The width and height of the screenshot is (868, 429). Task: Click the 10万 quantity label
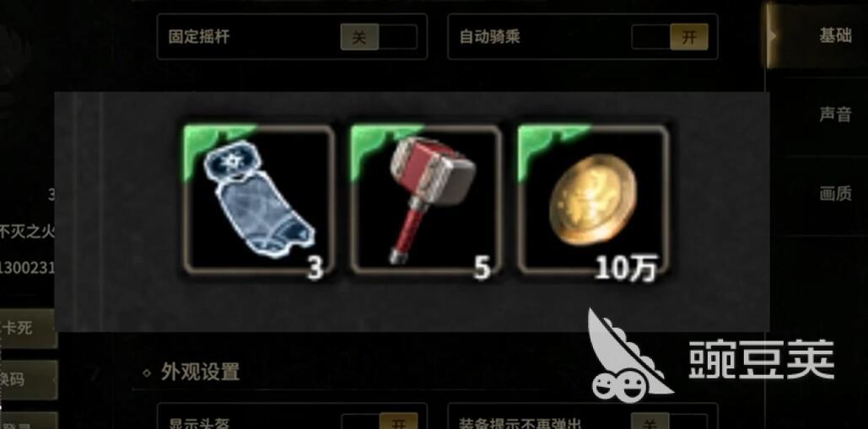pos(626,270)
